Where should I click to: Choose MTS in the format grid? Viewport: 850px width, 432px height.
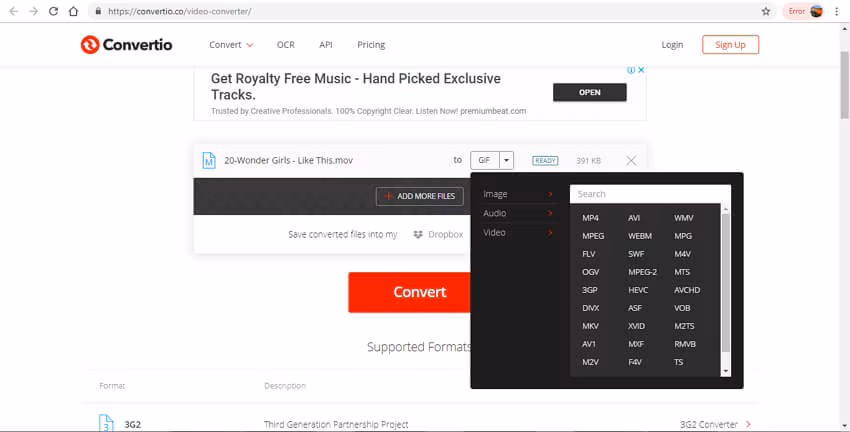(x=682, y=272)
